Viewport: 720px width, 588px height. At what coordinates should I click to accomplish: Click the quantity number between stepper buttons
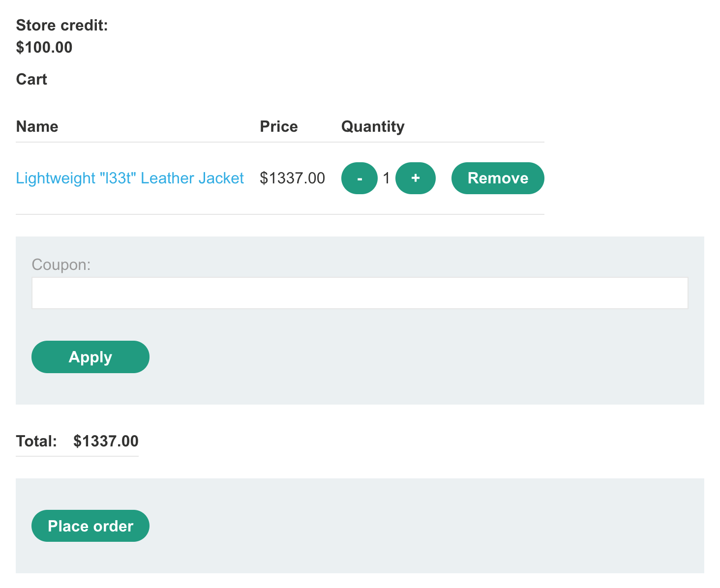click(x=387, y=178)
